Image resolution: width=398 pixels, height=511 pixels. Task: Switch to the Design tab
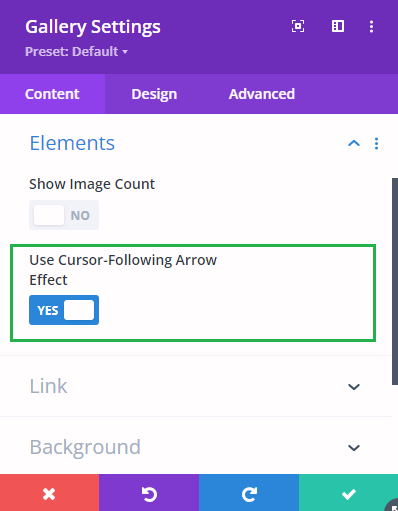(x=154, y=94)
